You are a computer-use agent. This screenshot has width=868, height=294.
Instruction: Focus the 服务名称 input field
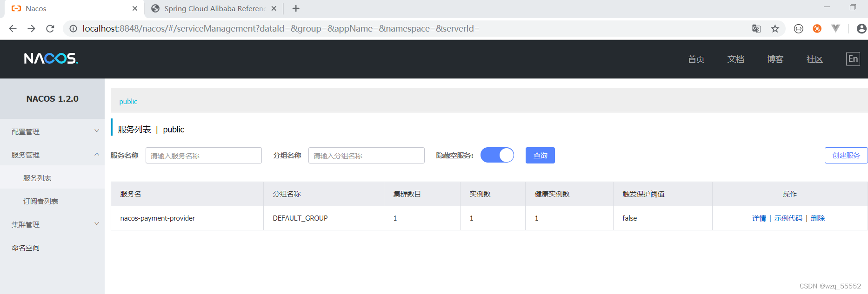[x=204, y=156]
